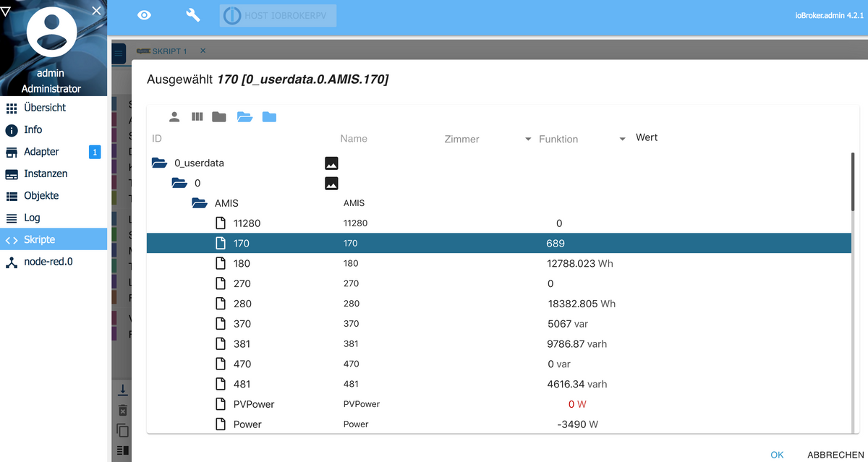Close the sidebar with the X icon
Screen dimensions: 868x462
(x=96, y=11)
